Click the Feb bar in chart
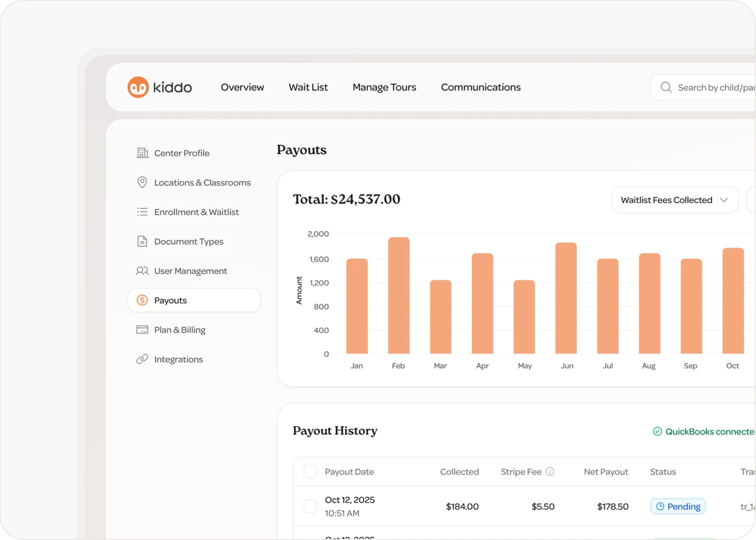The image size is (756, 540). point(399,295)
